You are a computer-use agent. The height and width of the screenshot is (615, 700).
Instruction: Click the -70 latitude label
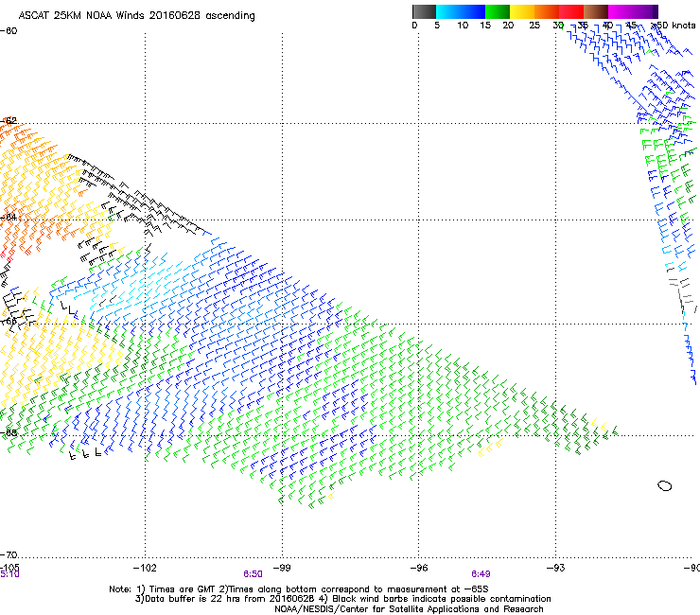click(9, 554)
